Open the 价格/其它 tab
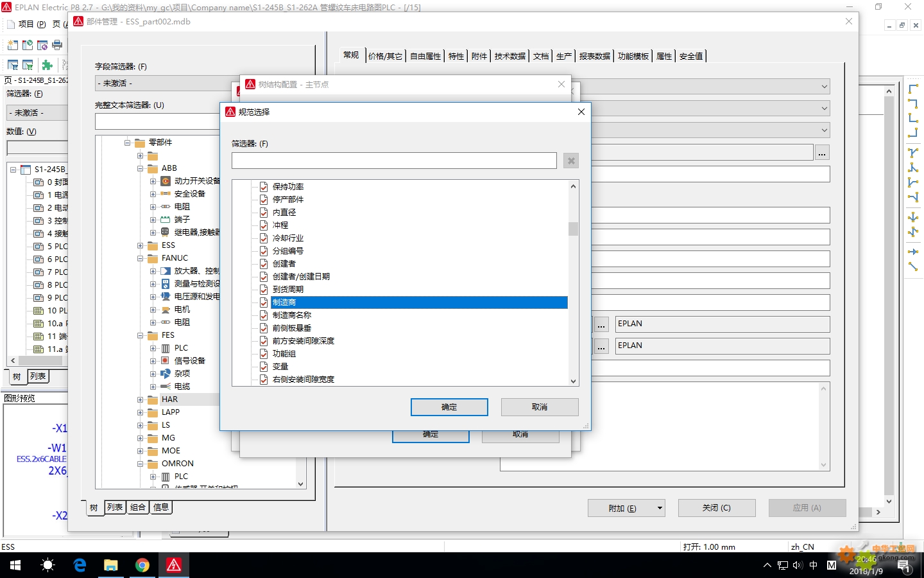924x578 pixels. [x=385, y=57]
